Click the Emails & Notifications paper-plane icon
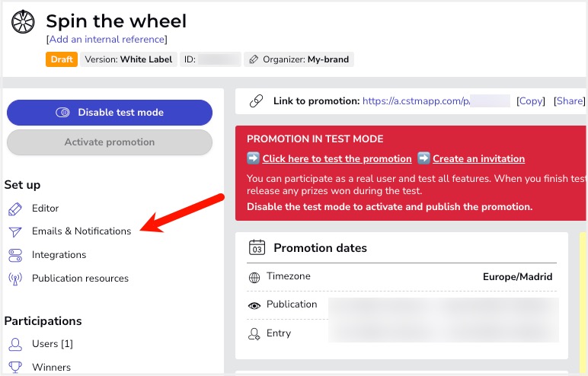Image resolution: width=588 pixels, height=376 pixels. [x=15, y=231]
